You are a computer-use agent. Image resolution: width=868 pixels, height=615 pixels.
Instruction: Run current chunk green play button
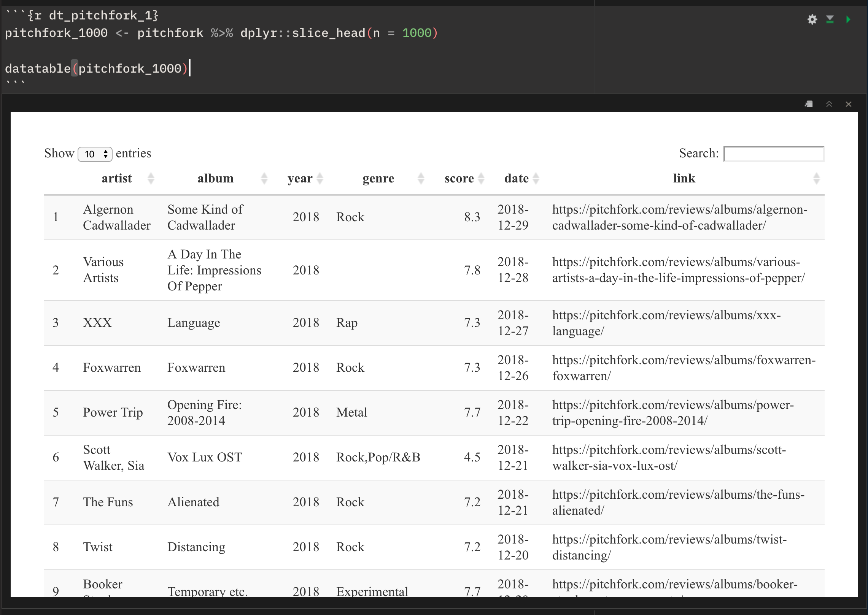click(848, 19)
